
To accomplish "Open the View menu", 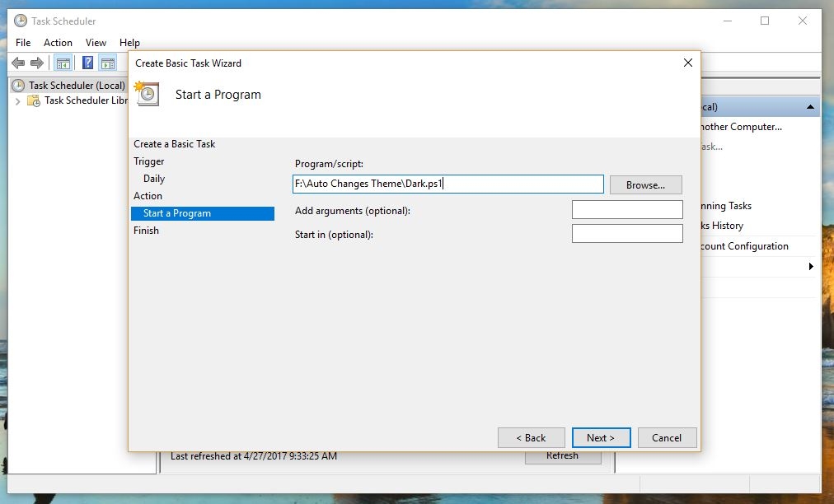I will coord(96,43).
